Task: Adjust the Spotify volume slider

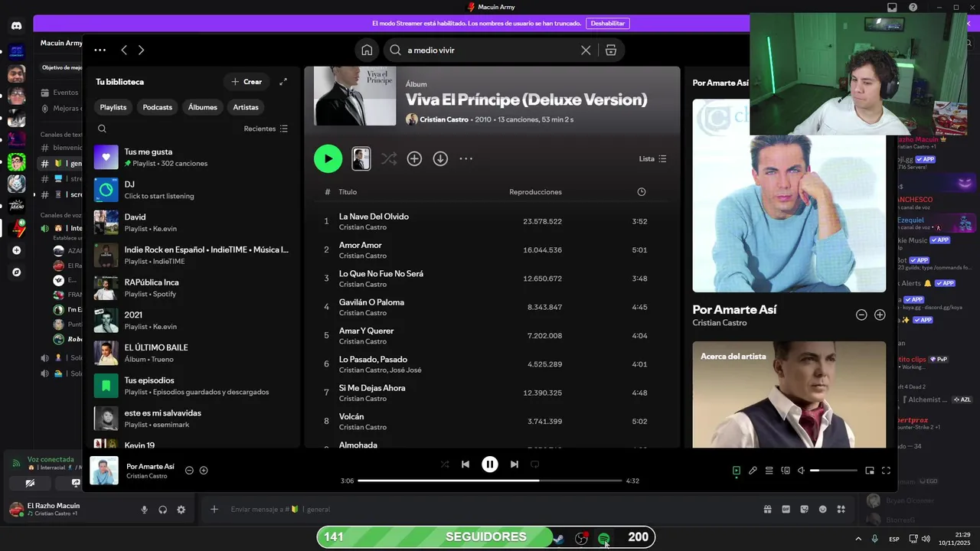Action: coord(834,471)
